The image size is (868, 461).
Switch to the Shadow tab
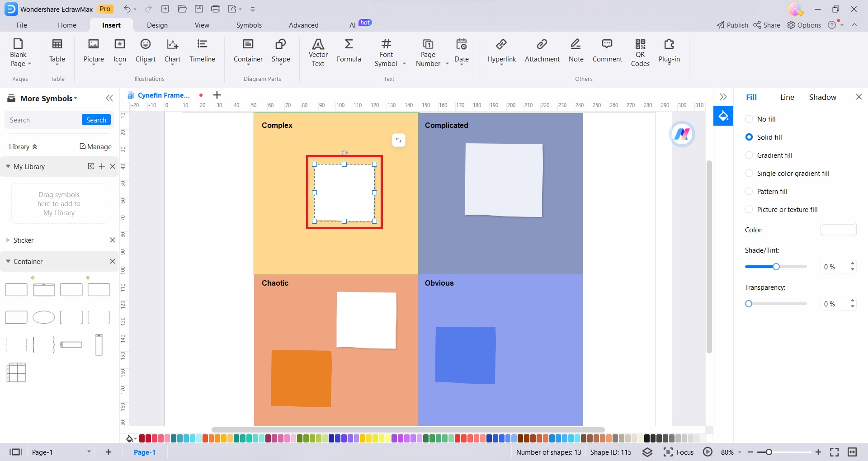pos(822,97)
